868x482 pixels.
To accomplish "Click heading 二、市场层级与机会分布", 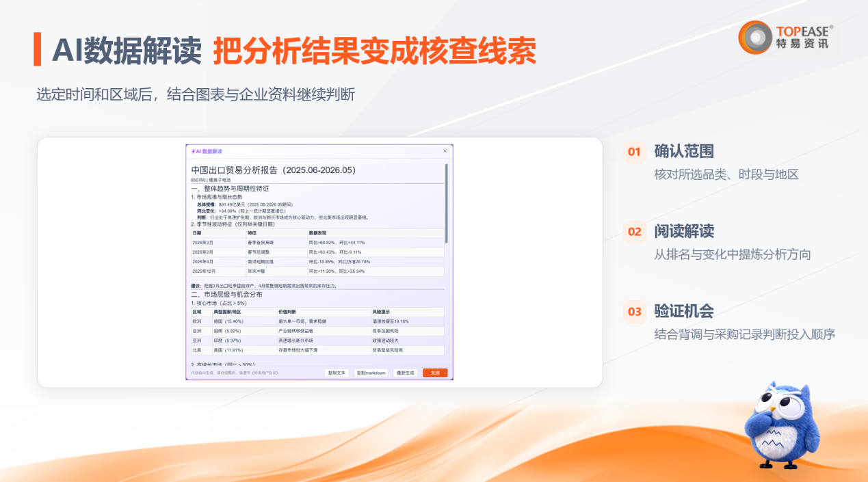I will click(226, 294).
